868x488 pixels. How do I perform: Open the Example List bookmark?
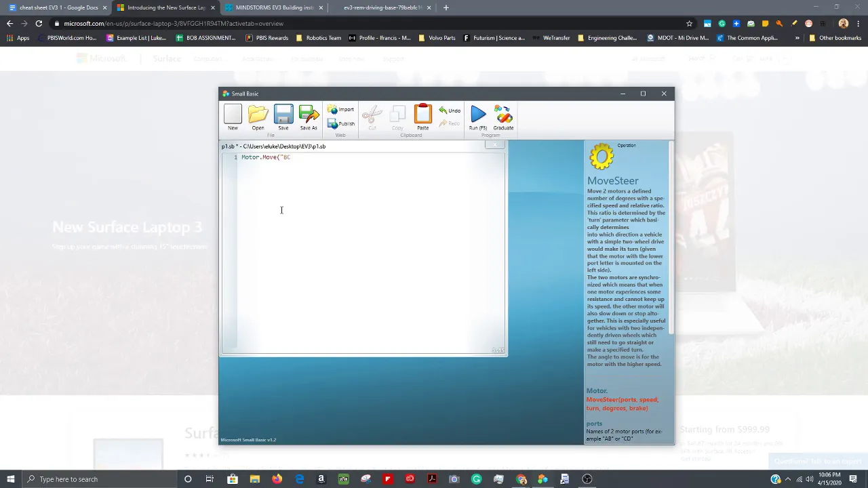tap(136, 38)
